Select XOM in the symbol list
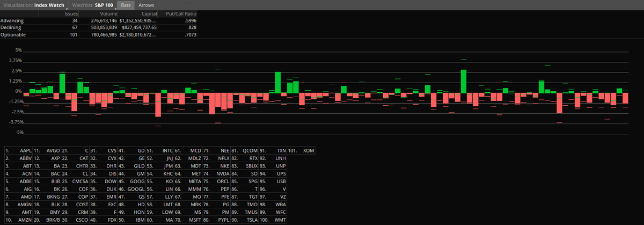This screenshot has width=644, height=225. click(x=309, y=151)
